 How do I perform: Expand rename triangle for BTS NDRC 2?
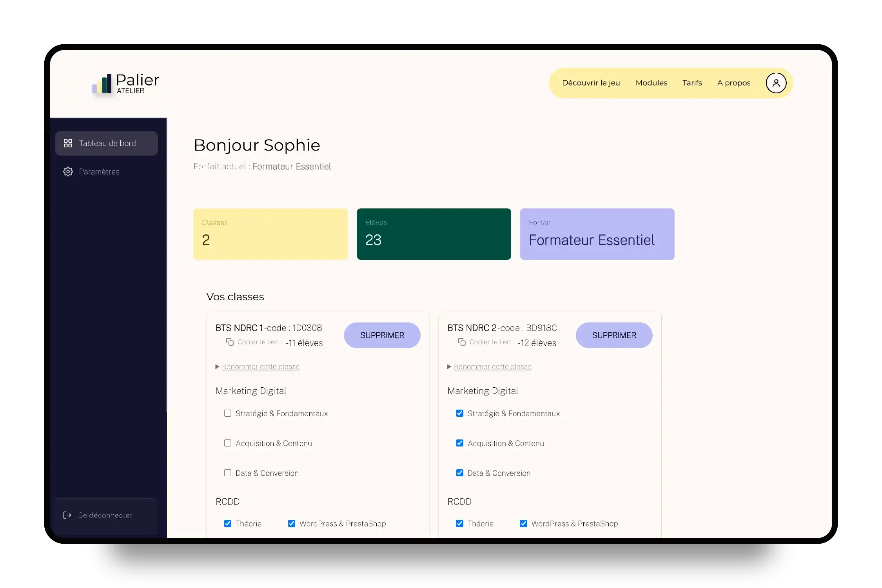point(449,367)
